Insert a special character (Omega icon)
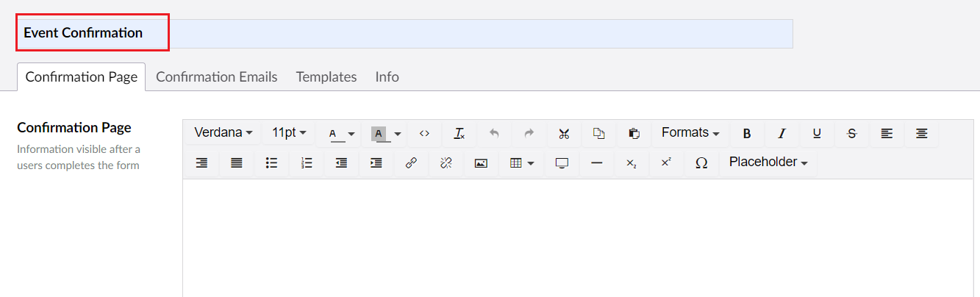Screen dimensions: 980x297 701,163
